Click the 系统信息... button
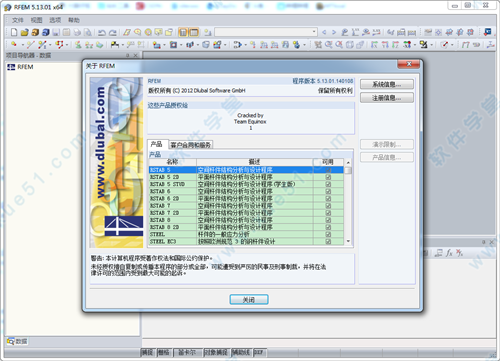This screenshot has height=361, width=500. click(x=387, y=84)
